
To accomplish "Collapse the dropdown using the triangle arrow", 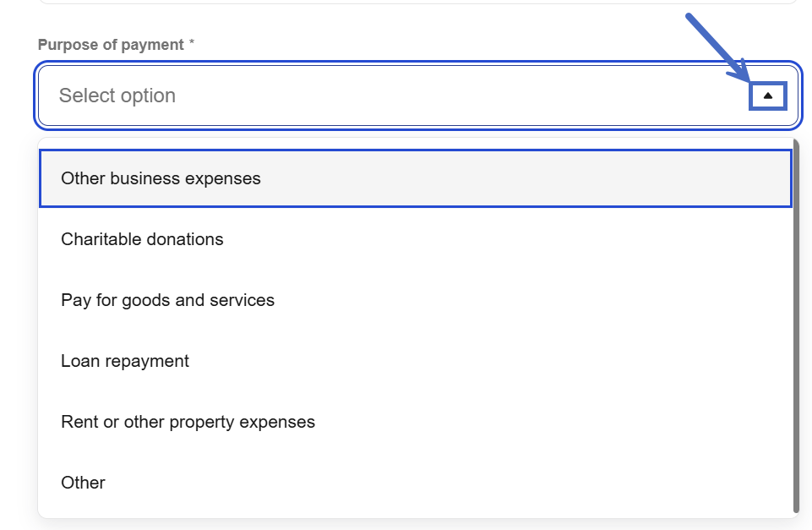I will point(767,96).
